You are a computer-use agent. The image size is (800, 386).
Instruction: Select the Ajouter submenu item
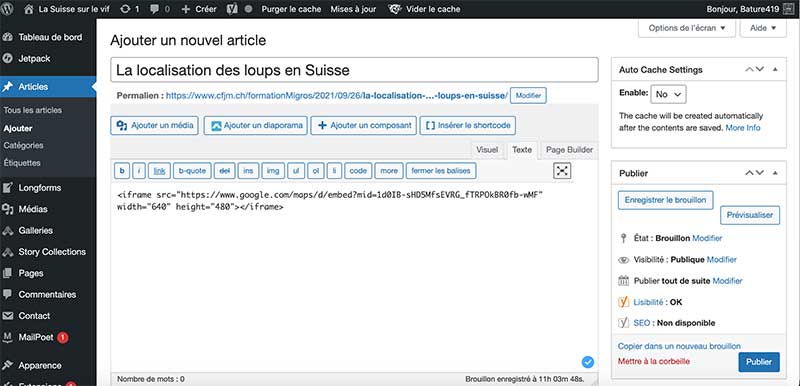point(18,128)
